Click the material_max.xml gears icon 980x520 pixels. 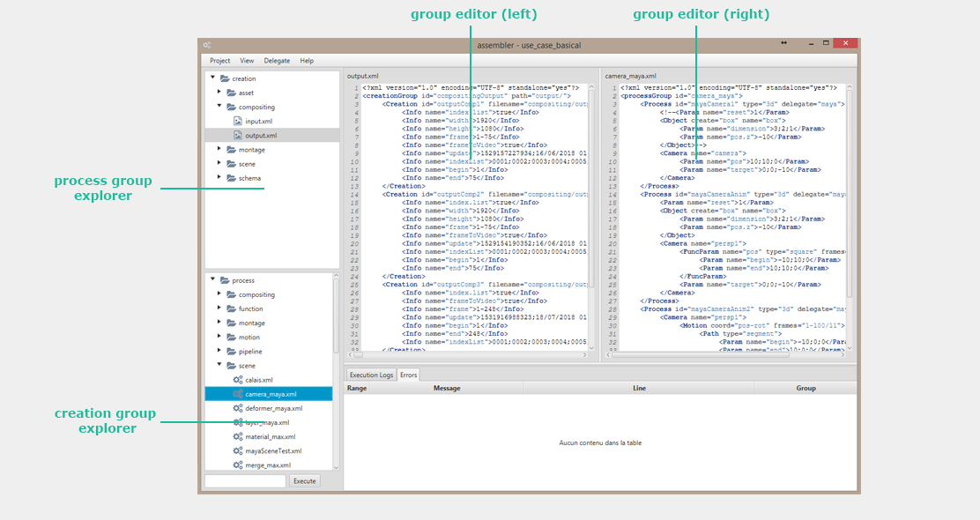[238, 436]
